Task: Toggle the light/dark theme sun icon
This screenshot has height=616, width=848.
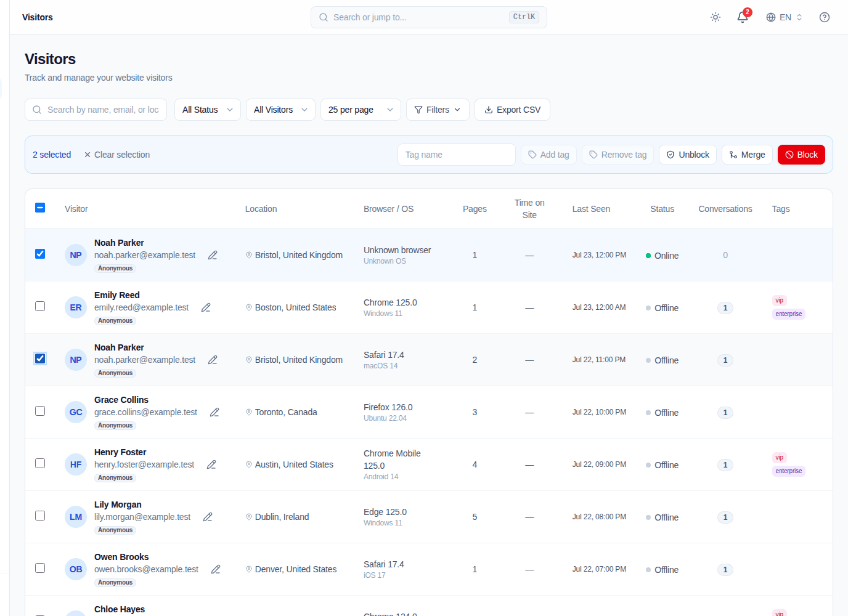Action: [715, 17]
